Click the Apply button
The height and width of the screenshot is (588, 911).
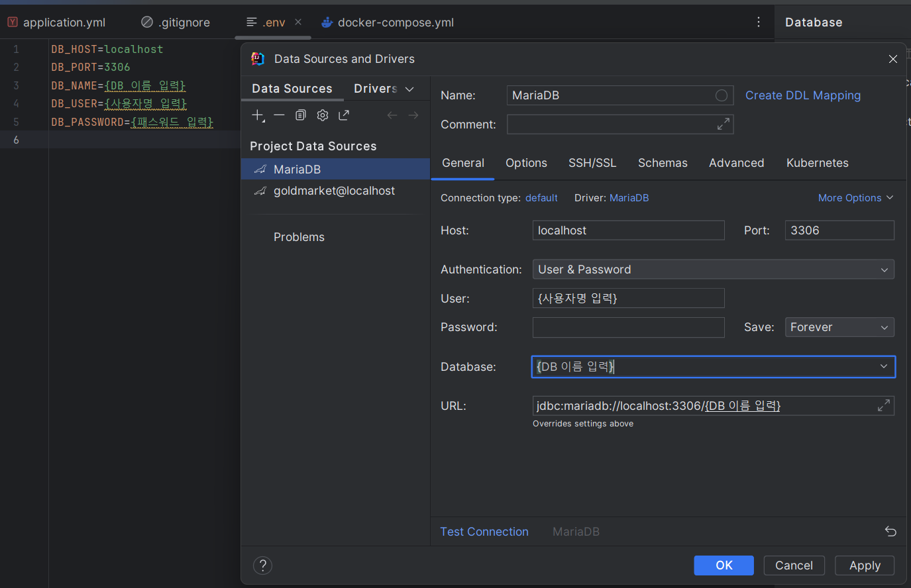pyautogui.click(x=865, y=565)
